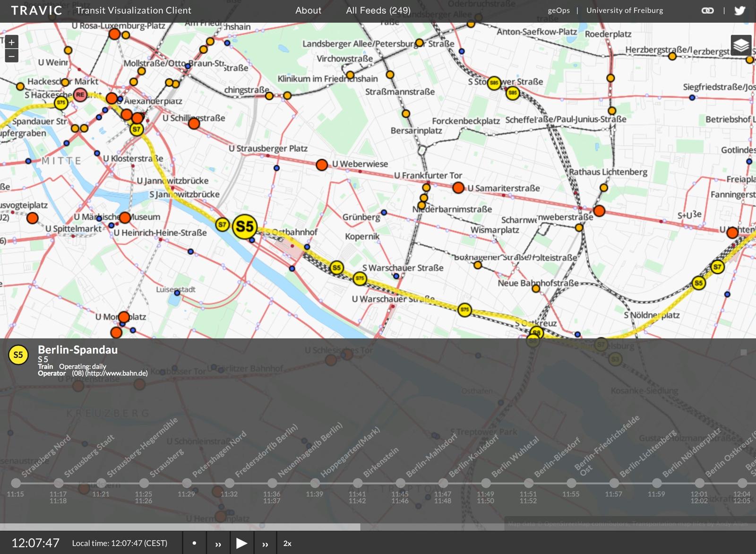Select the S75 marker near Spandauer Straße
Viewport: 756px width, 554px height.
(61, 102)
